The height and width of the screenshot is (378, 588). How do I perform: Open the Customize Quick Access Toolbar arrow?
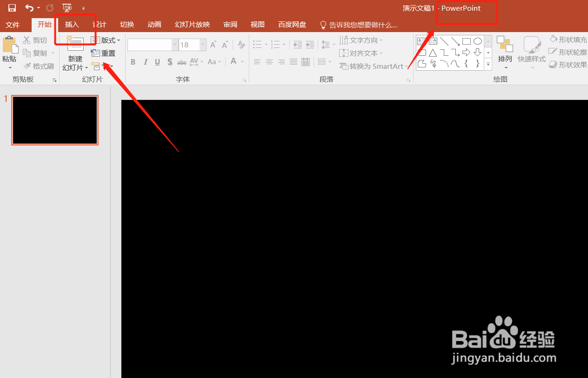(x=83, y=8)
